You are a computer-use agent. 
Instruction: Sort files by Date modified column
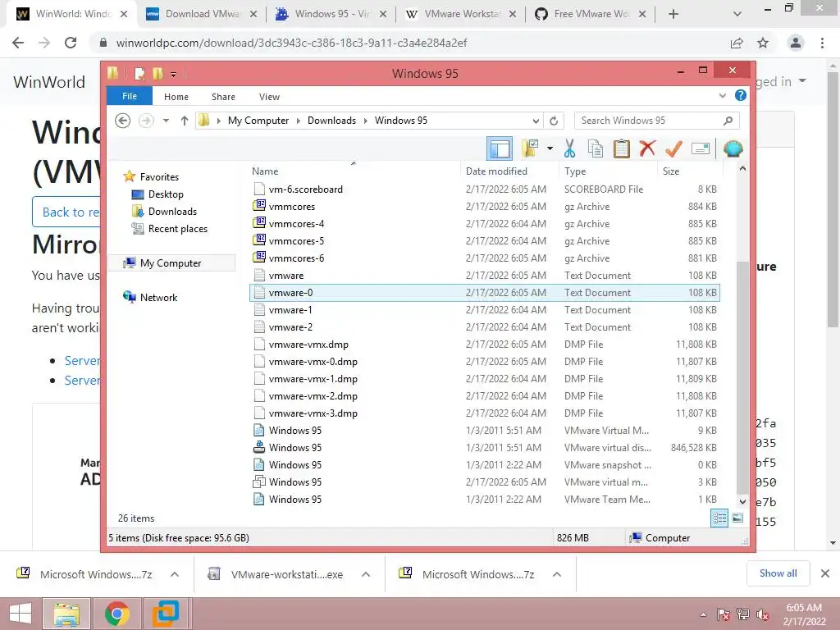click(509, 171)
